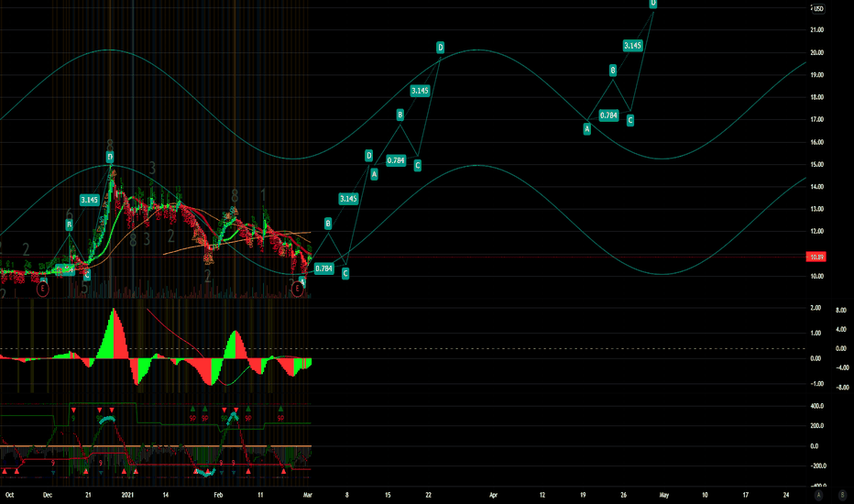Screen dimensions: 854x504
Task: Select the B point label near price 19.20
Action: coord(613,71)
